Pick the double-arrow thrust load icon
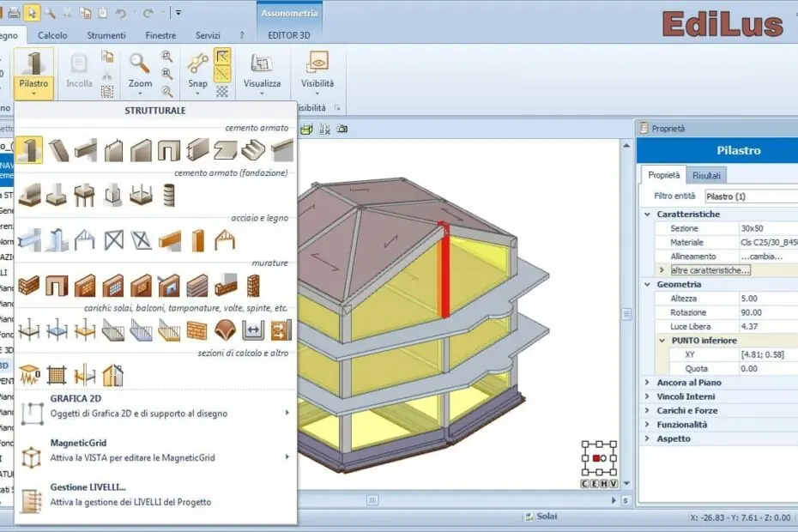Viewport: 798px width, 532px height. (x=253, y=329)
